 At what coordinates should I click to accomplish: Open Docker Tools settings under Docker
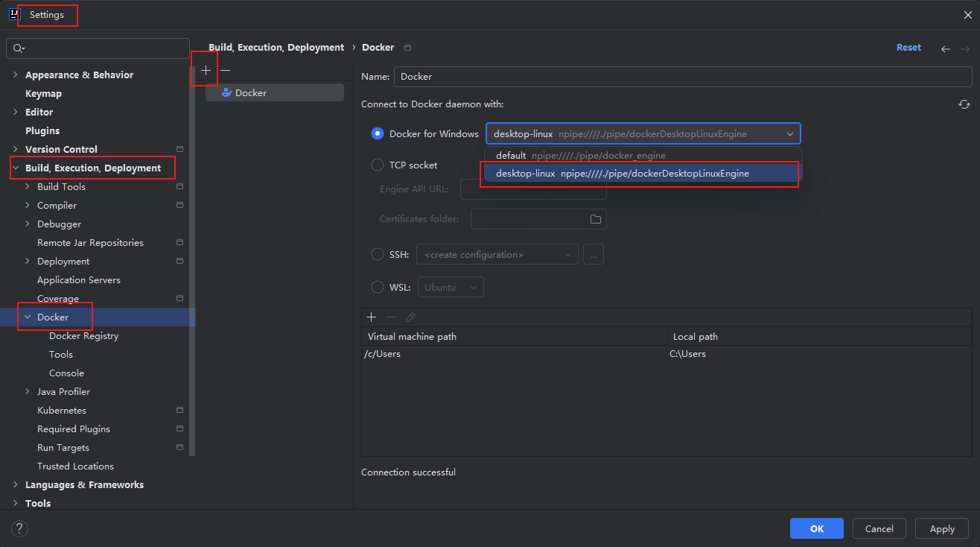[61, 354]
